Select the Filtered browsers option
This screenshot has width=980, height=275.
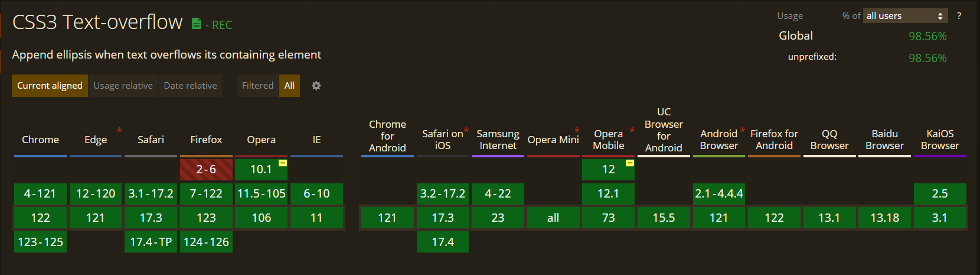257,86
